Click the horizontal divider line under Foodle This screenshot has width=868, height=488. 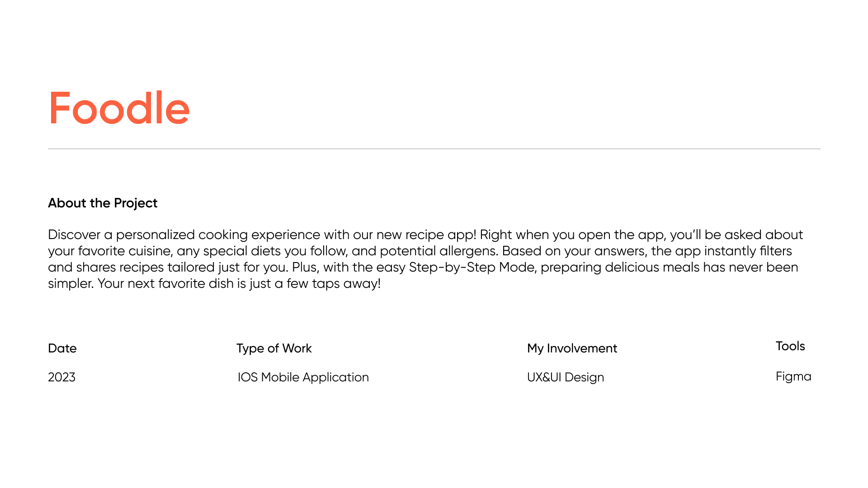point(434,149)
